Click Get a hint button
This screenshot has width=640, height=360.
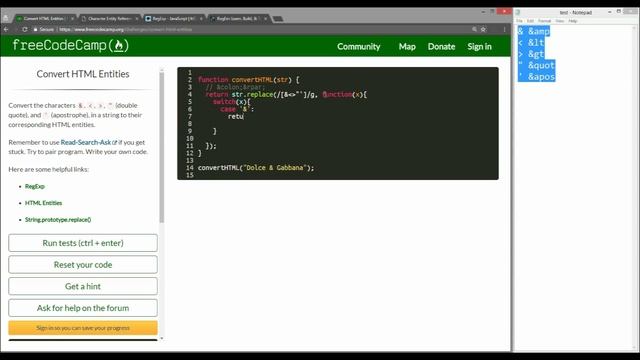(83, 286)
